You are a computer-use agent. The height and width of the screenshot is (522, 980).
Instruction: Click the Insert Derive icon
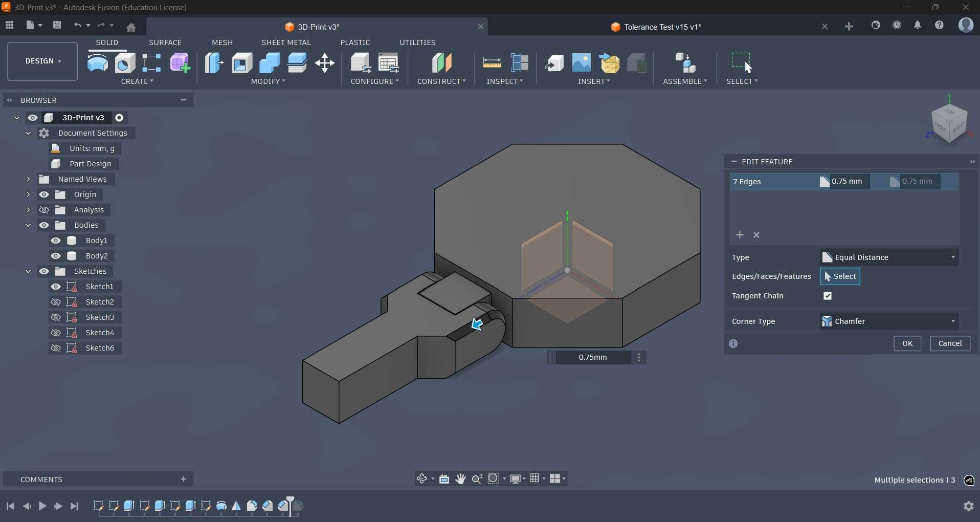click(554, 63)
